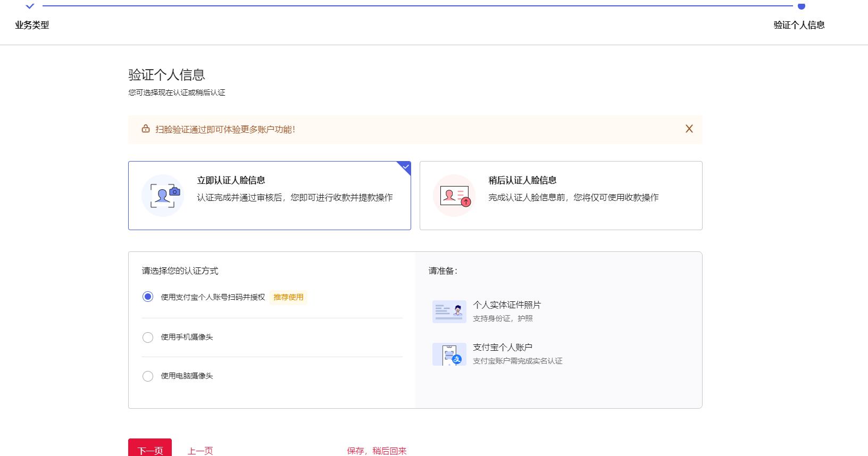
Task: Select the 使用手机摄像头 radio option
Action: pos(148,337)
